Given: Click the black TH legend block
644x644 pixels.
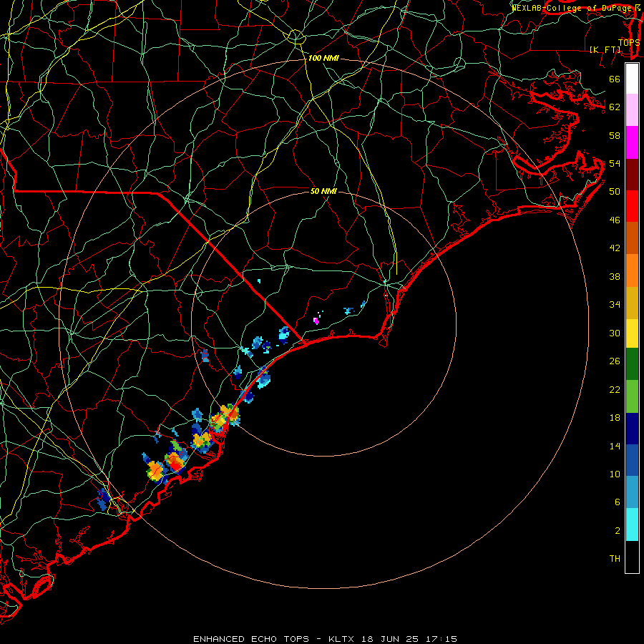Looking at the screenshot, I should (632, 557).
